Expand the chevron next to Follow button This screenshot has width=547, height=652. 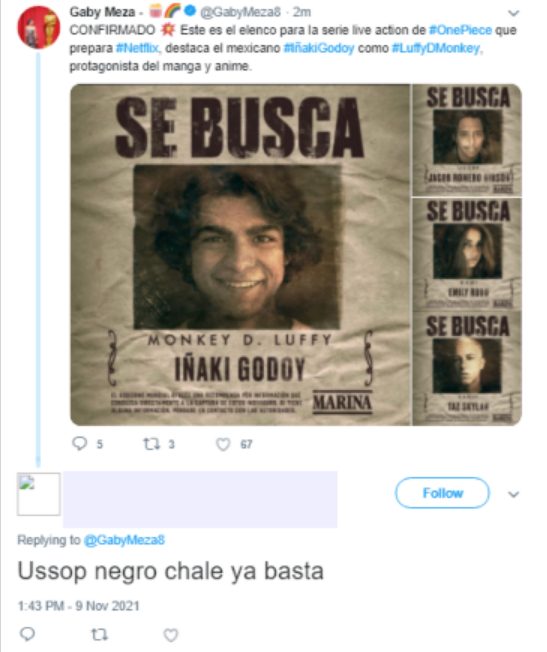click(x=514, y=494)
